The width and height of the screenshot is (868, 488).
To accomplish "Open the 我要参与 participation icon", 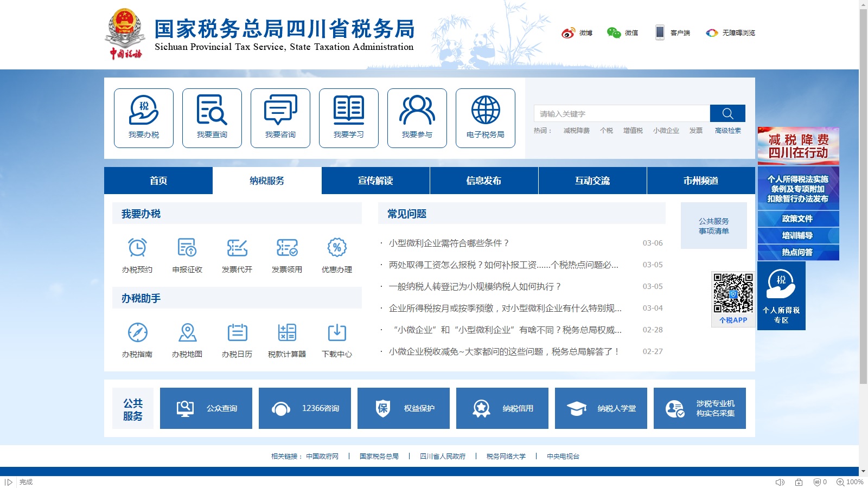I will click(417, 118).
